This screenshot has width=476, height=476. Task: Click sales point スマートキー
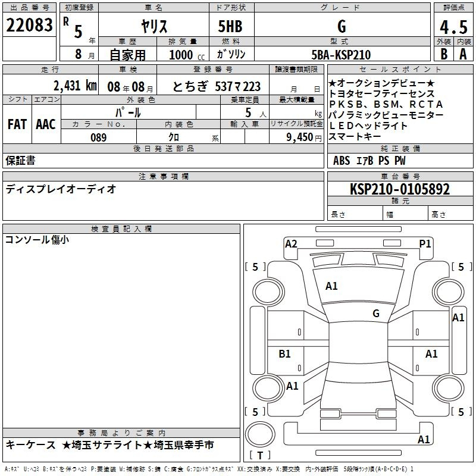pos(355,136)
